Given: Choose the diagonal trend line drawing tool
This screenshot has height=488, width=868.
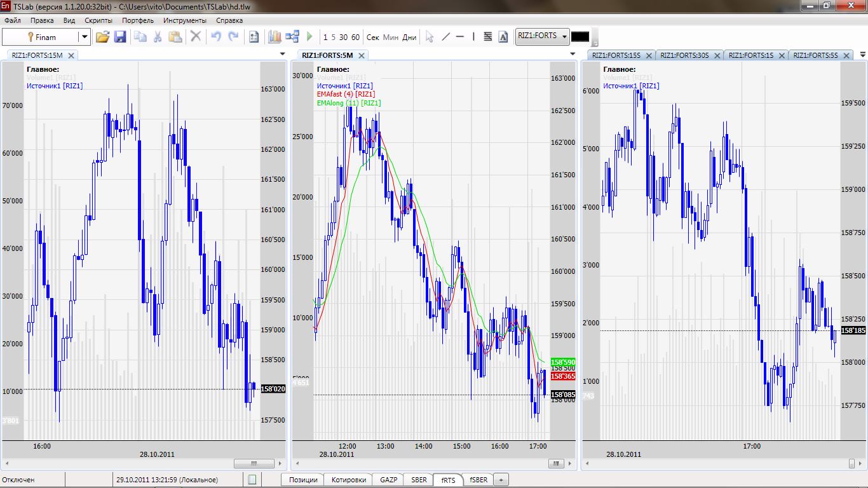Looking at the screenshot, I should click(x=445, y=37).
